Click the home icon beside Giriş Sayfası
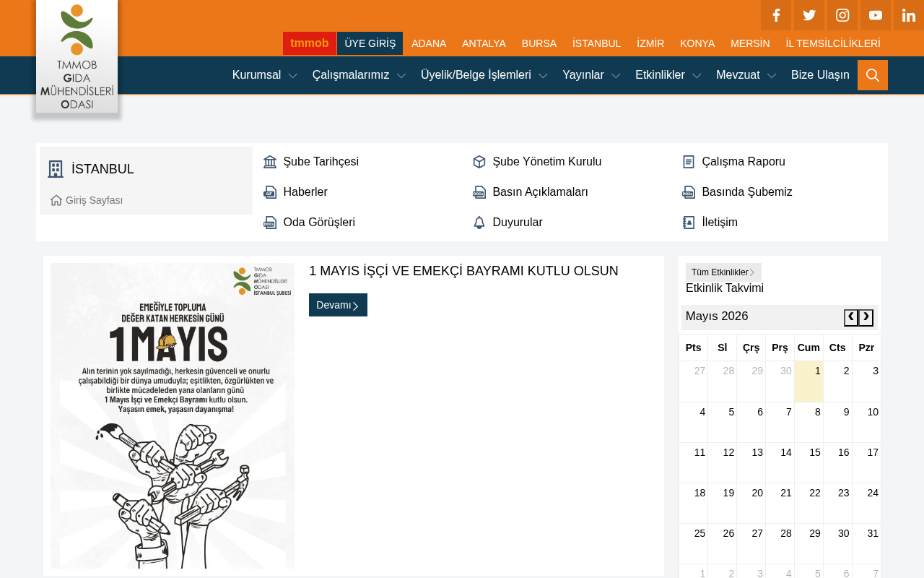 coord(56,200)
